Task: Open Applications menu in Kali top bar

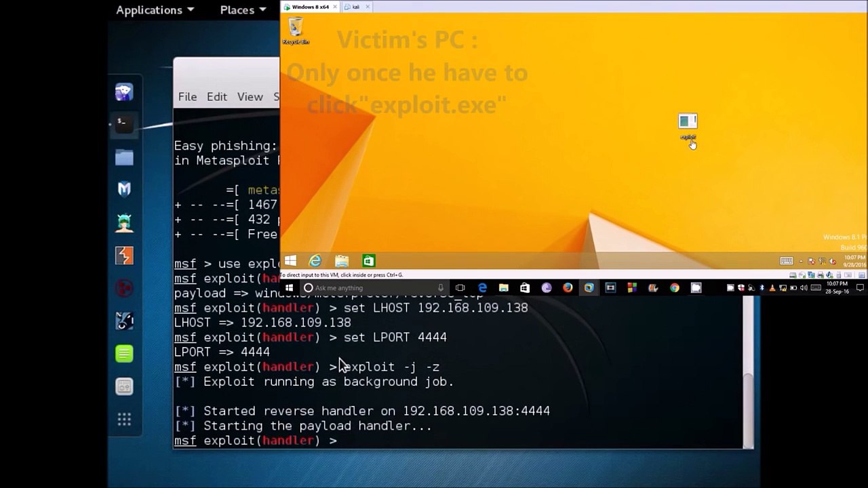Action: pos(155,9)
